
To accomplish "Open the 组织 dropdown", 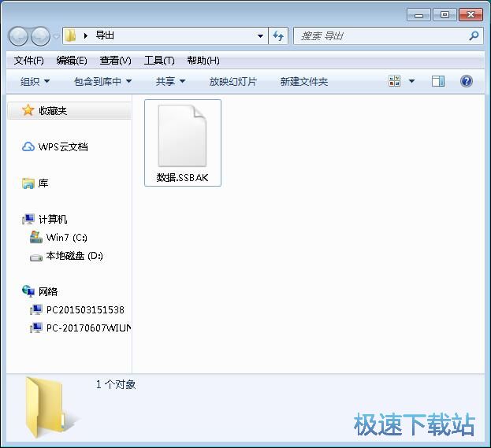I will [x=35, y=82].
